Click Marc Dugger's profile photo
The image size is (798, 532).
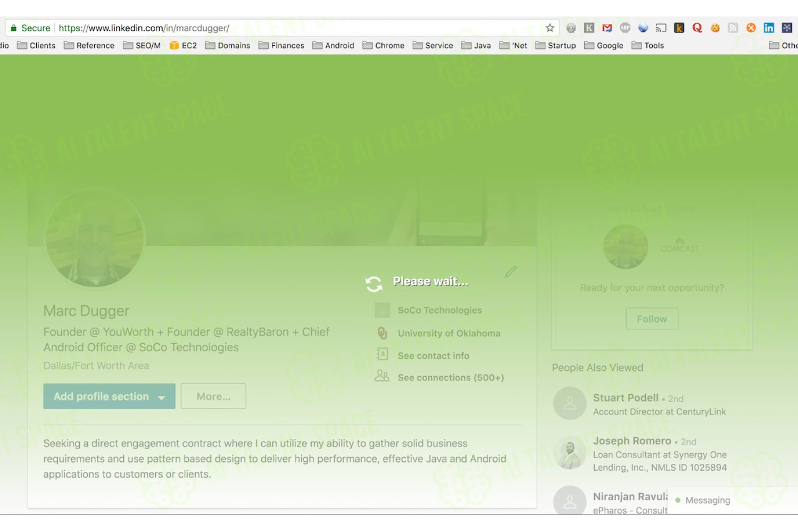(x=95, y=238)
